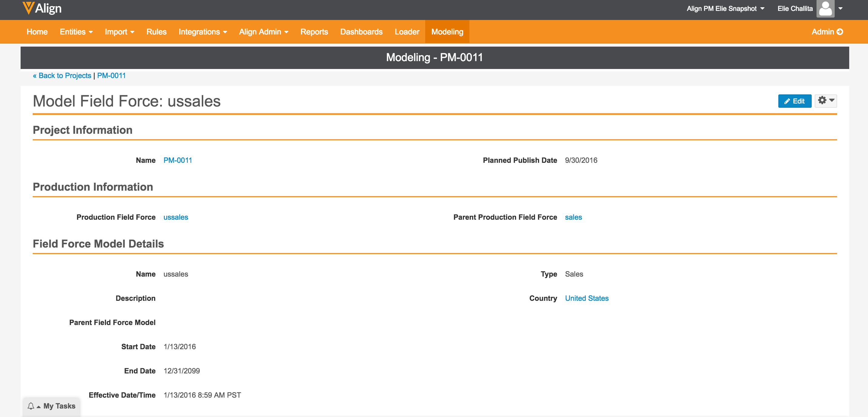
Task: Click the PM-0011 breadcrumb link
Action: pos(111,75)
